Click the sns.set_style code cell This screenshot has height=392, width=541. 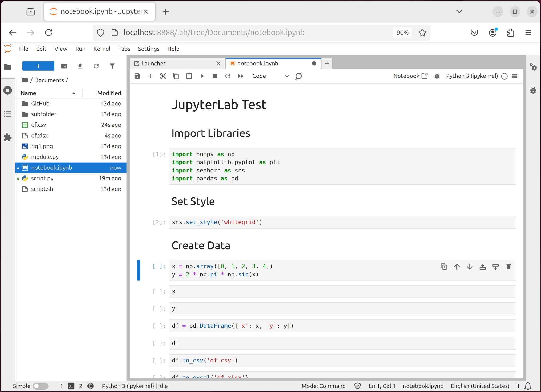(342, 222)
